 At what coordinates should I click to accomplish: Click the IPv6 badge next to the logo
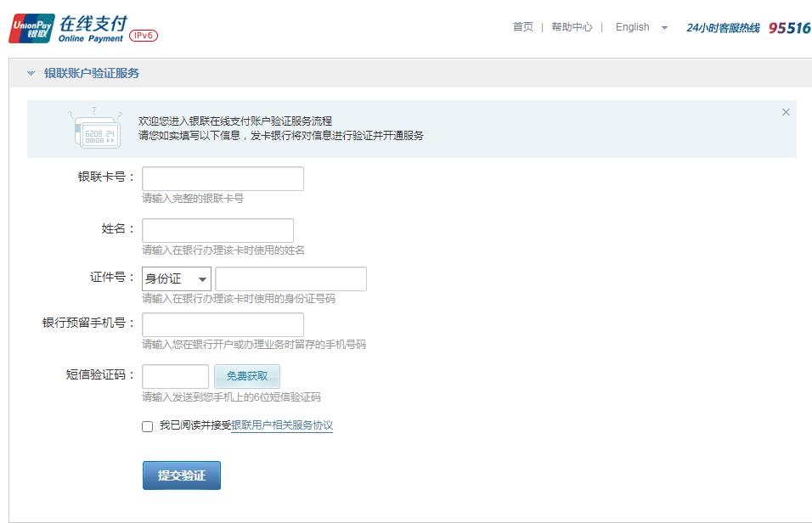tap(141, 37)
